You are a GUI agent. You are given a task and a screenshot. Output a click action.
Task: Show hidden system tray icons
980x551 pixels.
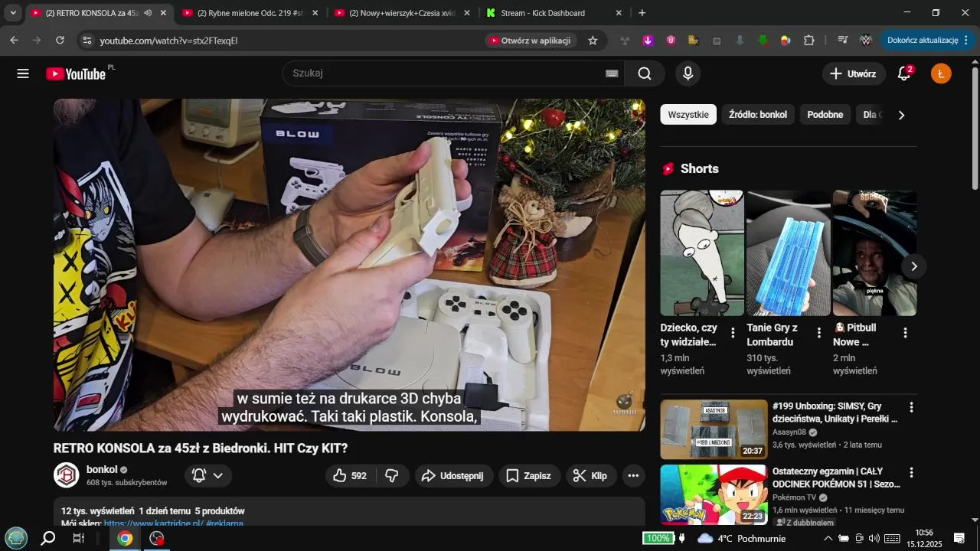[828, 538]
